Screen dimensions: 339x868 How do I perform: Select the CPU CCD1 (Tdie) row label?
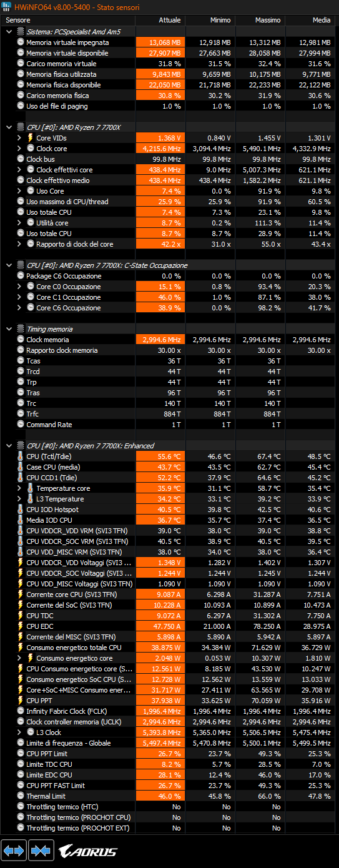52,478
